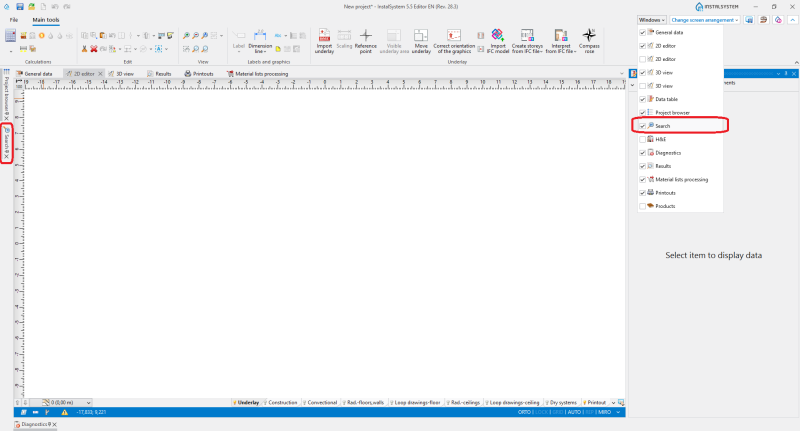The height and width of the screenshot is (431, 800).
Task: Switch to the 3D view tab
Action: point(120,74)
